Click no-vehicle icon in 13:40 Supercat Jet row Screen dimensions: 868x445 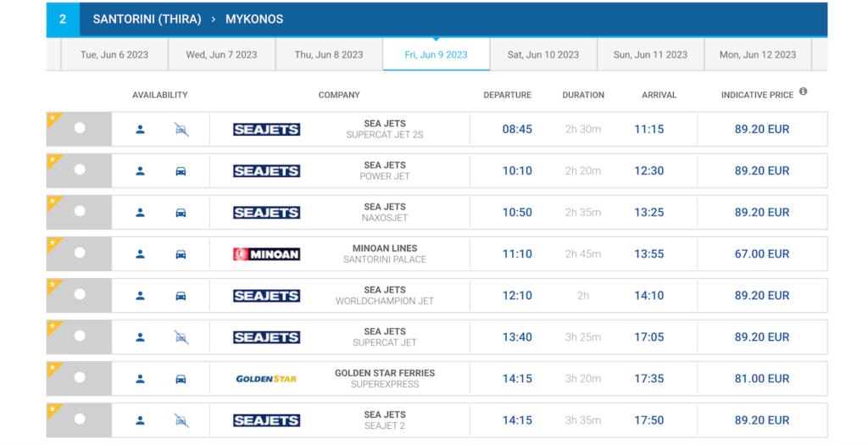pos(181,337)
